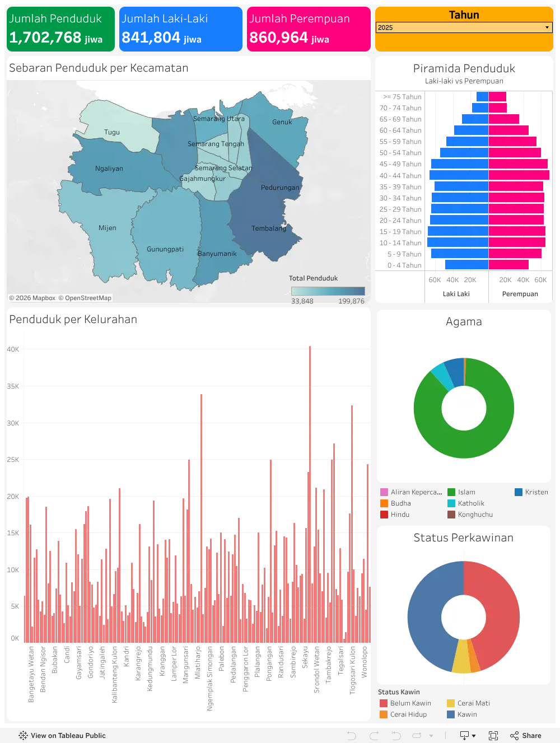Click the Katholik cyan legend swatch
The width and height of the screenshot is (560, 743).
pyautogui.click(x=451, y=503)
